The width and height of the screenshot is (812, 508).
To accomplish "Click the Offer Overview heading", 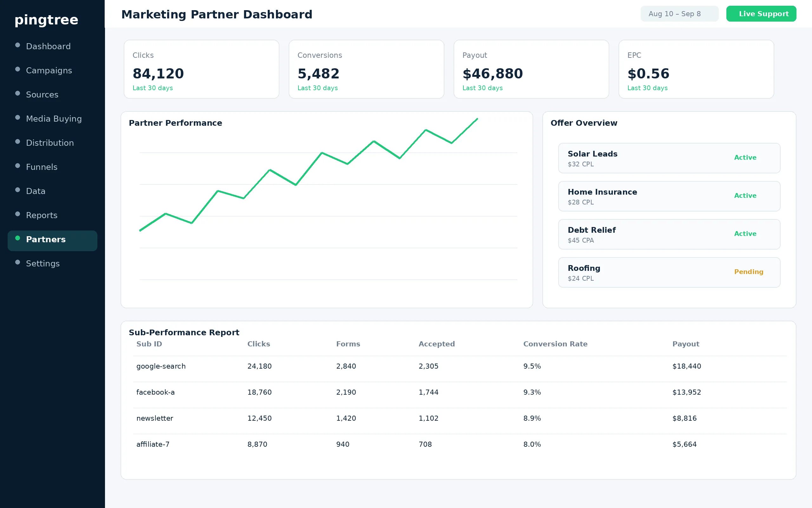I will 584,123.
